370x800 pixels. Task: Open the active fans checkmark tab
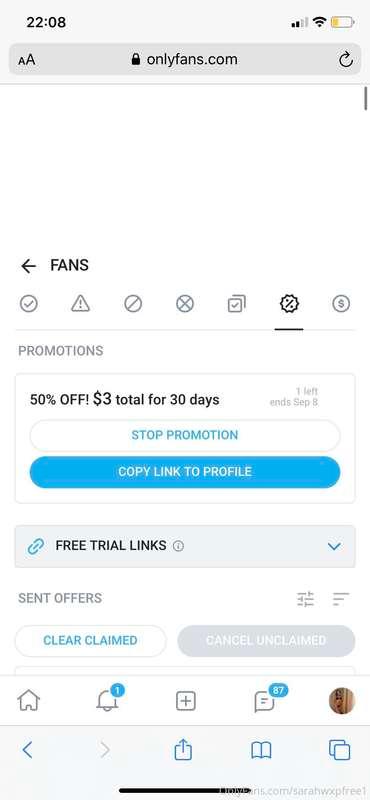[x=29, y=304]
